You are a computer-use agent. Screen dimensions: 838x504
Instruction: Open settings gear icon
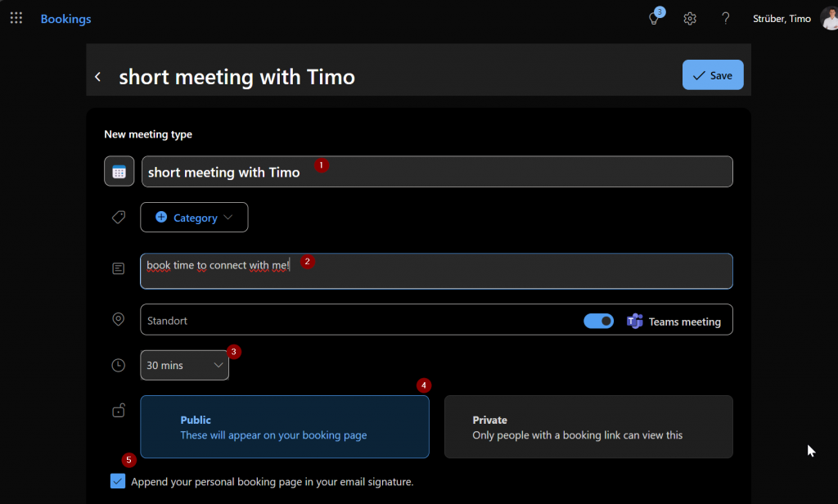point(690,19)
